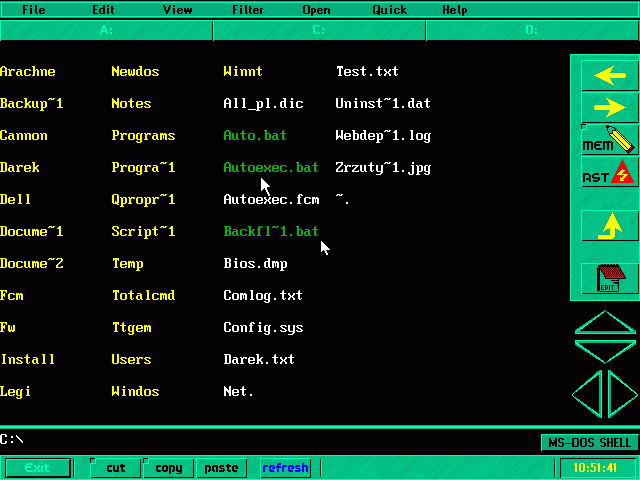Select the Totalcmd folder
This screenshot has width=640, height=480.
point(144,296)
